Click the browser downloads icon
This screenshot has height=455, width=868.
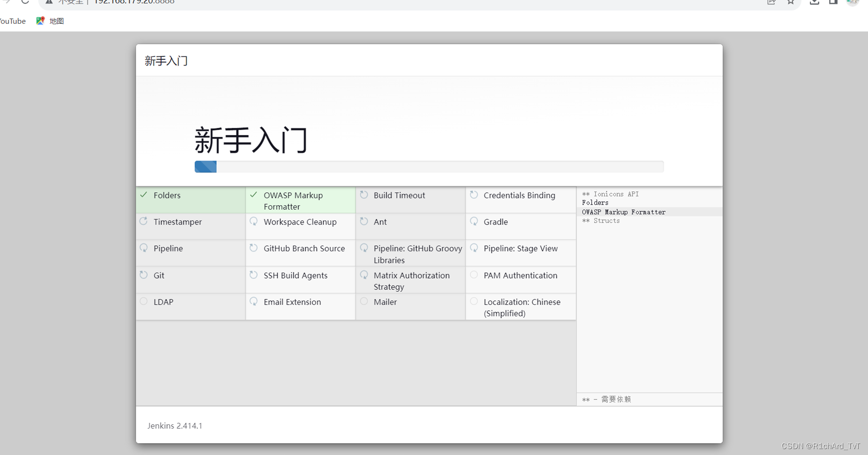(x=814, y=2)
